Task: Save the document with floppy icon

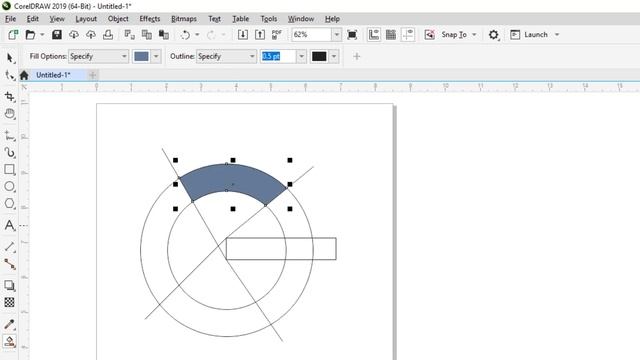Action: (57, 35)
